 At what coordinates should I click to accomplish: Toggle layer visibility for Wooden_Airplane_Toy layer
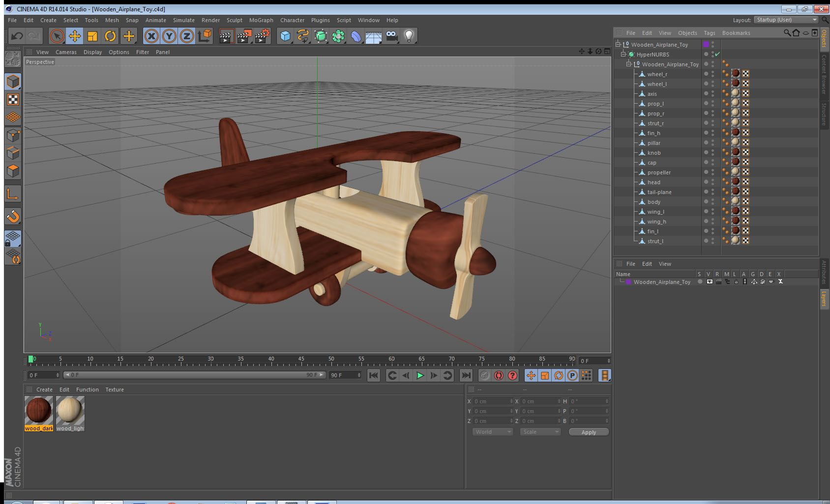pos(710,281)
